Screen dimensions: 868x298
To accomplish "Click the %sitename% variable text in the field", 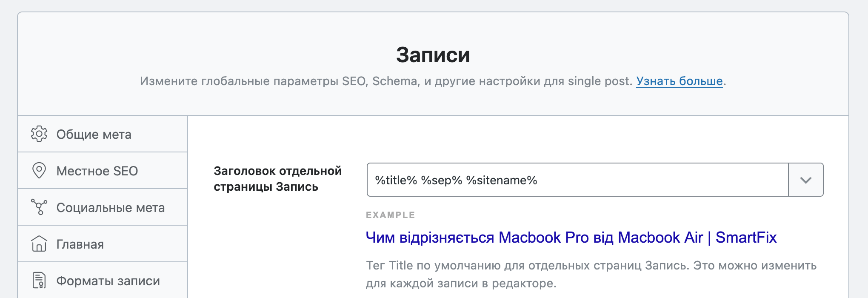I will tap(502, 181).
